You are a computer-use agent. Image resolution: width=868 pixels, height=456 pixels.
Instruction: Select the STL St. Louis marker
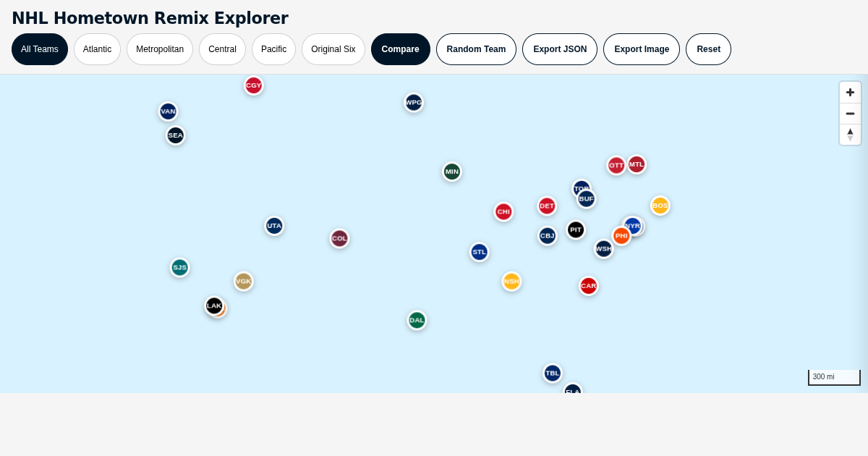(479, 252)
